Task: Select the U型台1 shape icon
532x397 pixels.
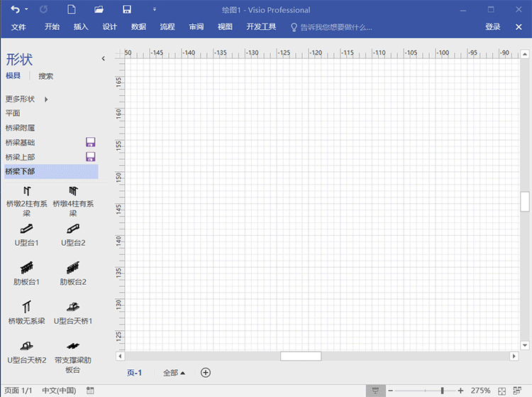Action: click(x=27, y=229)
